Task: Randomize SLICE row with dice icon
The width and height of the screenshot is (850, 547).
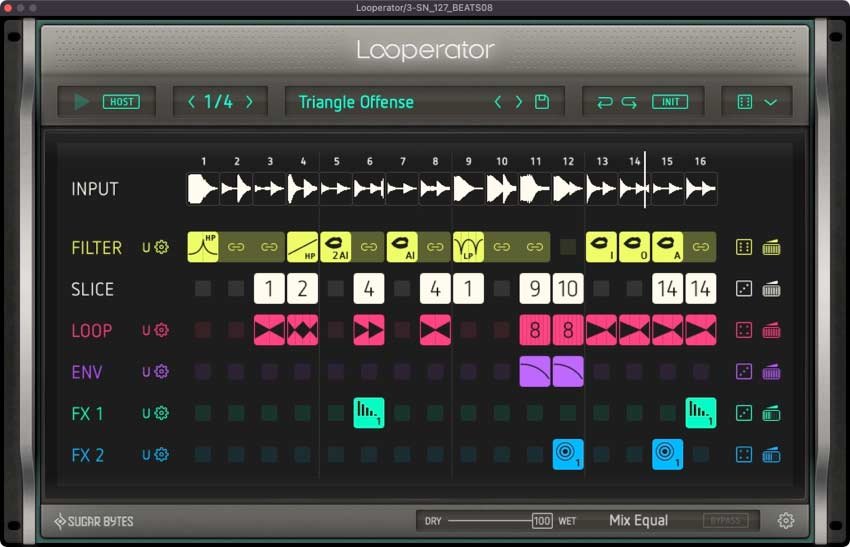Action: tap(744, 289)
